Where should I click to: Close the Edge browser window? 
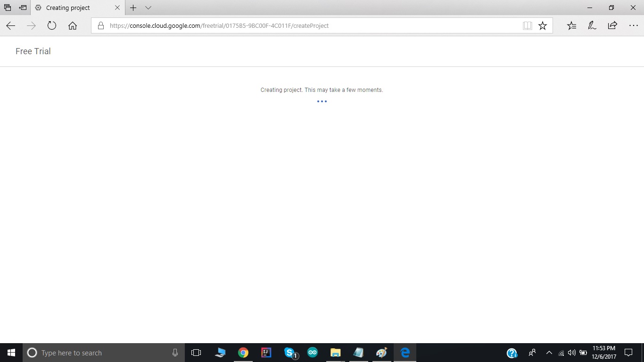click(x=633, y=8)
